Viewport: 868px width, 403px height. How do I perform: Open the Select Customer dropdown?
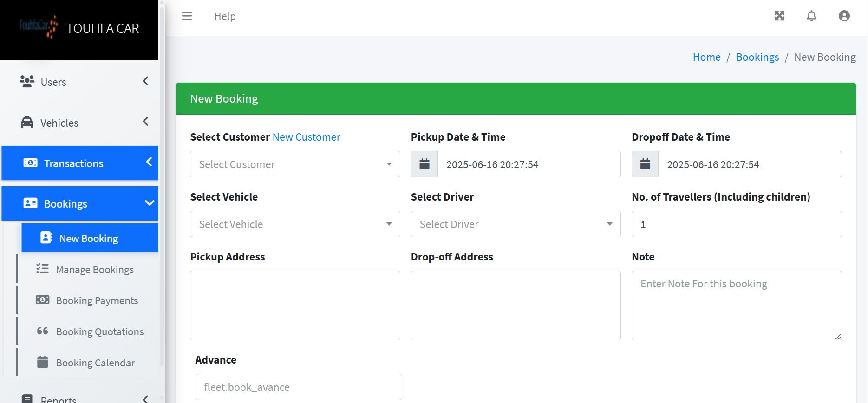coord(295,164)
